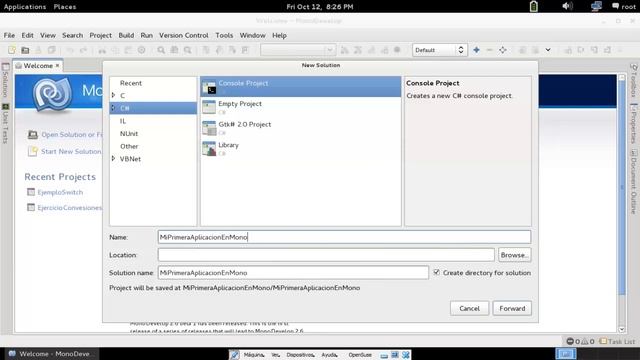Image resolution: width=640 pixels, height=360 pixels.
Task: Open recent project EjemploSwitch
Action: [60, 192]
